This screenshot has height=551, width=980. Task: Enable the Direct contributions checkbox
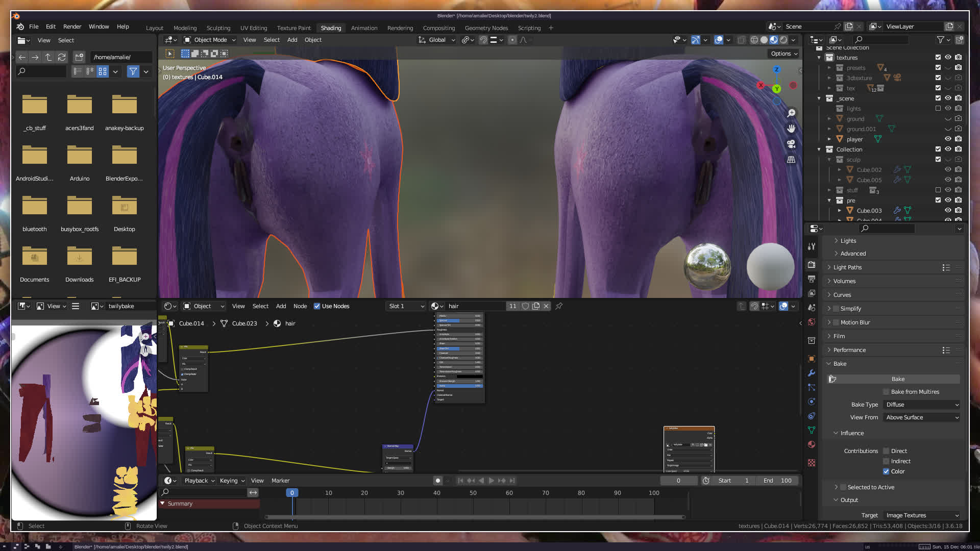coord(886,451)
